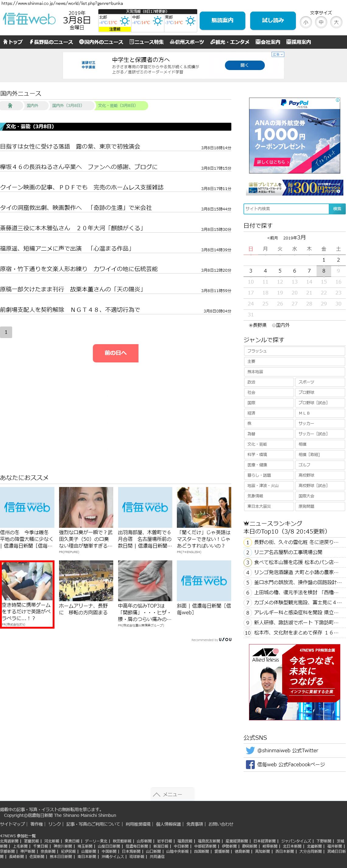Select the large font size button 大
This screenshot has height=868, width=347.
pyautogui.click(x=336, y=22)
